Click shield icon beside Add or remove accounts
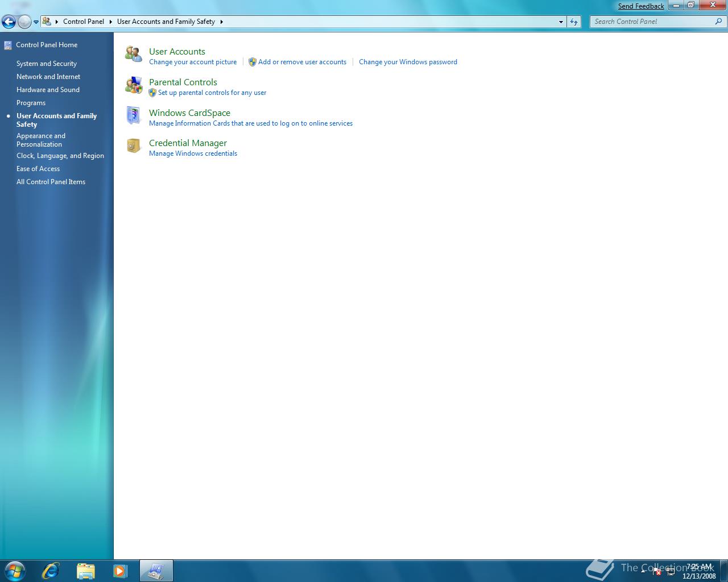 252,62
